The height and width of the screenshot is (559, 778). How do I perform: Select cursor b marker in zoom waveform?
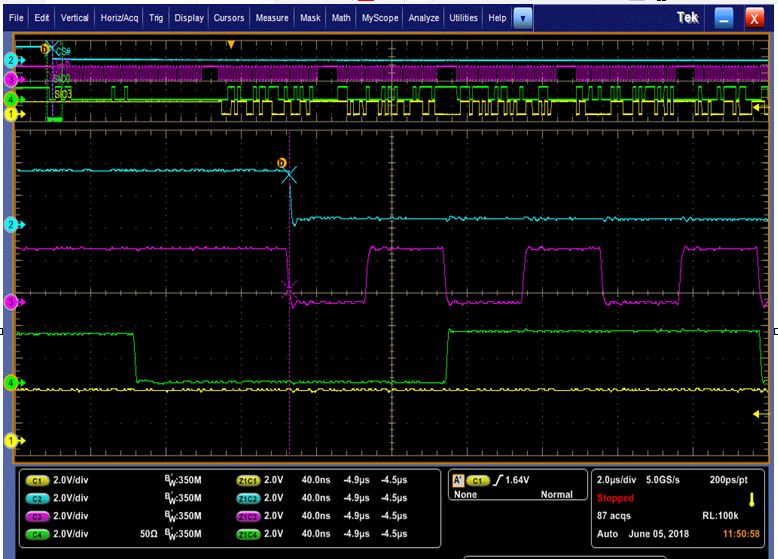pos(281,163)
